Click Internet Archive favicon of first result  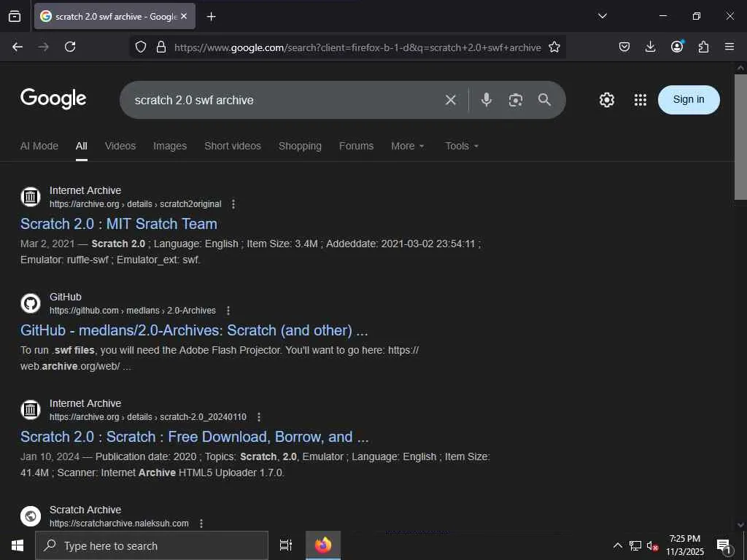[31, 196]
